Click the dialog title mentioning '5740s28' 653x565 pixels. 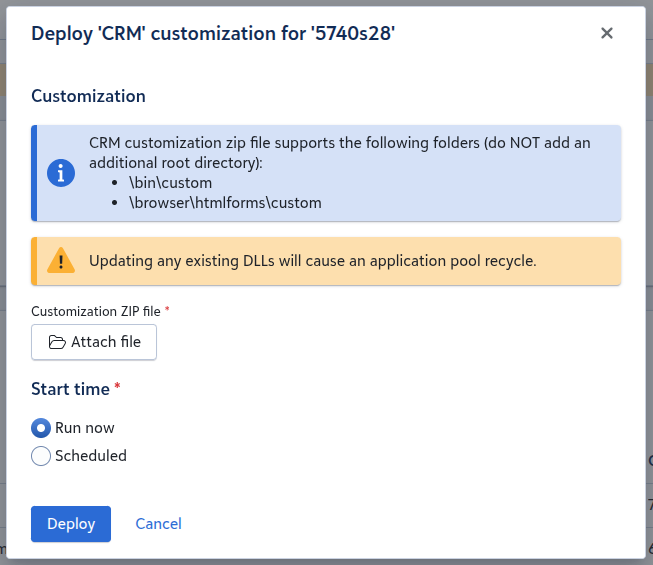click(213, 33)
